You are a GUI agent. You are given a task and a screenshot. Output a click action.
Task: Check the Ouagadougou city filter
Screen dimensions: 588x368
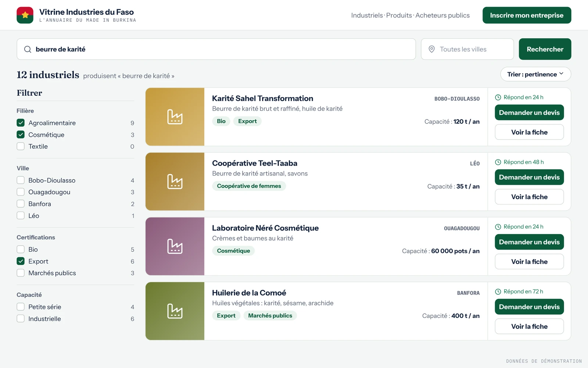pyautogui.click(x=21, y=192)
